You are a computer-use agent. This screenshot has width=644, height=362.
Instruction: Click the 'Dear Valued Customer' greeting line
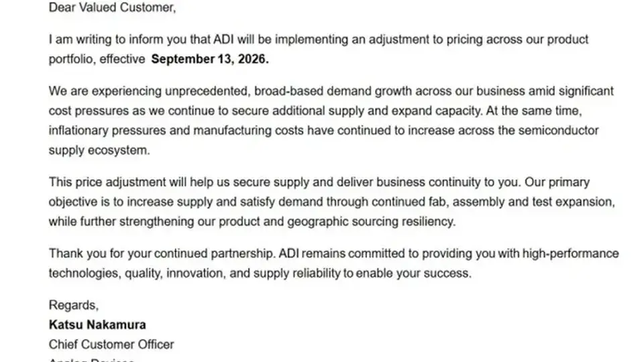112,7
